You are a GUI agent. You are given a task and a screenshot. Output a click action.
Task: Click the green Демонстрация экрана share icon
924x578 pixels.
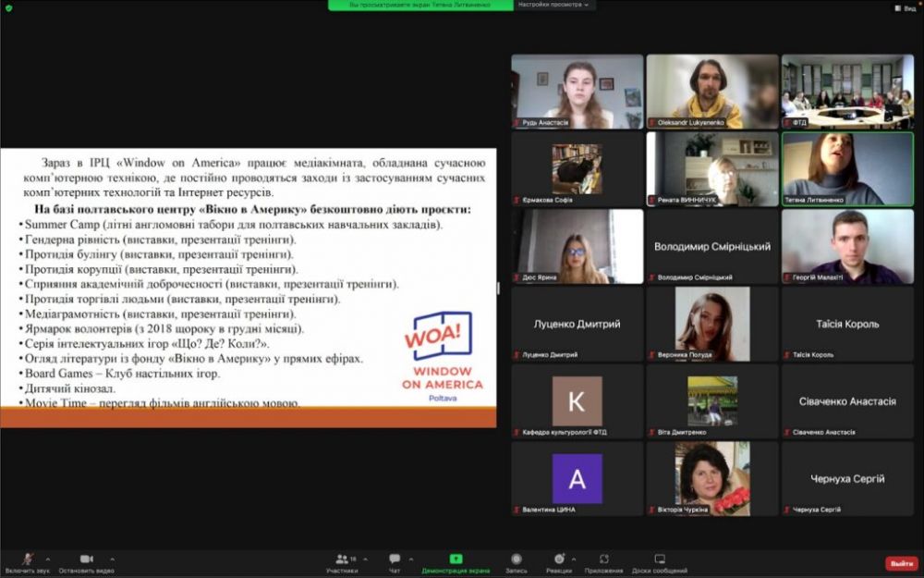point(456,559)
